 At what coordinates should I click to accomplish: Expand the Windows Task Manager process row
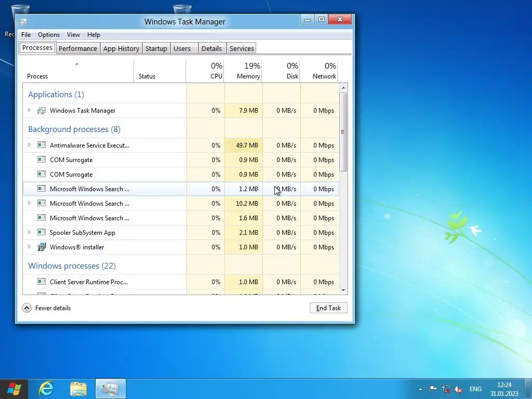[x=30, y=110]
